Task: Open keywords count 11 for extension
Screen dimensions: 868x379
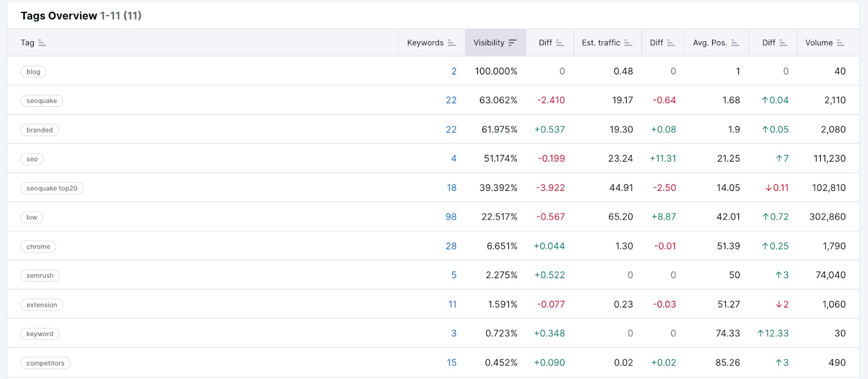Action: tap(452, 304)
